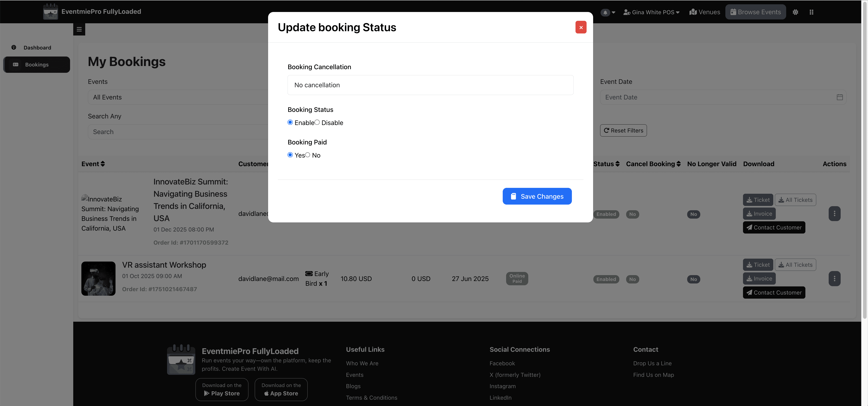Download Ticket for VR assistant Workshop booking
Viewport: 868px width, 406px height.
757,265
